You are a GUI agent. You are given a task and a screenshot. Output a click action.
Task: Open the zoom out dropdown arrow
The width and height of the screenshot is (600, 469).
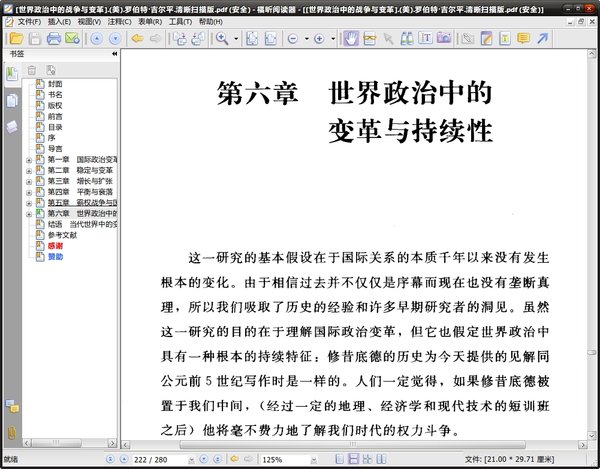point(307,39)
